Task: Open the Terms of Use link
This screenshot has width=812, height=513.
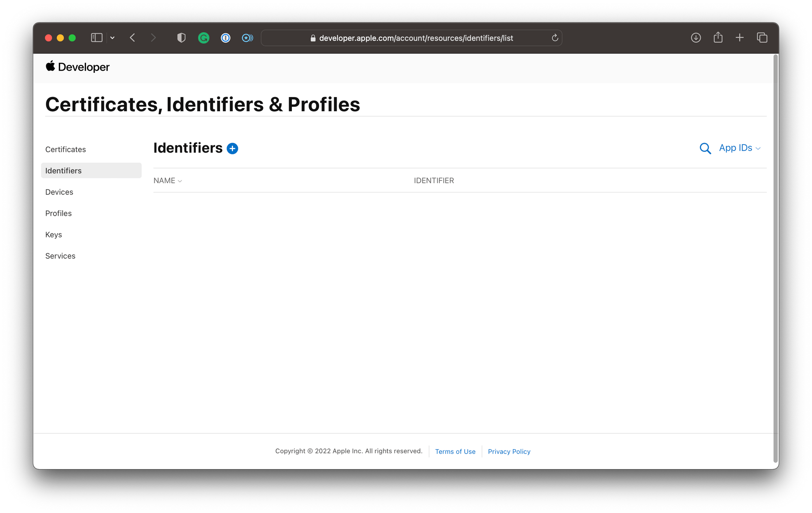Action: (455, 451)
